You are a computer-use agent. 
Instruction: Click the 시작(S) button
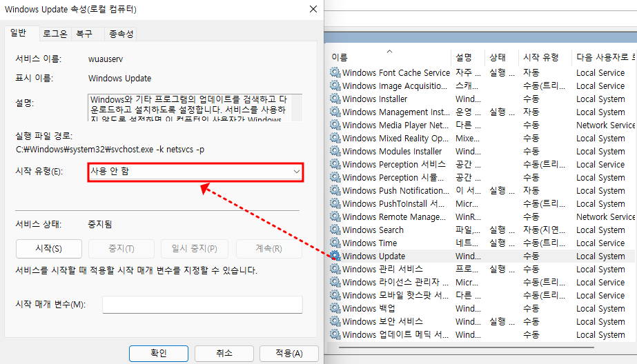tap(49, 249)
